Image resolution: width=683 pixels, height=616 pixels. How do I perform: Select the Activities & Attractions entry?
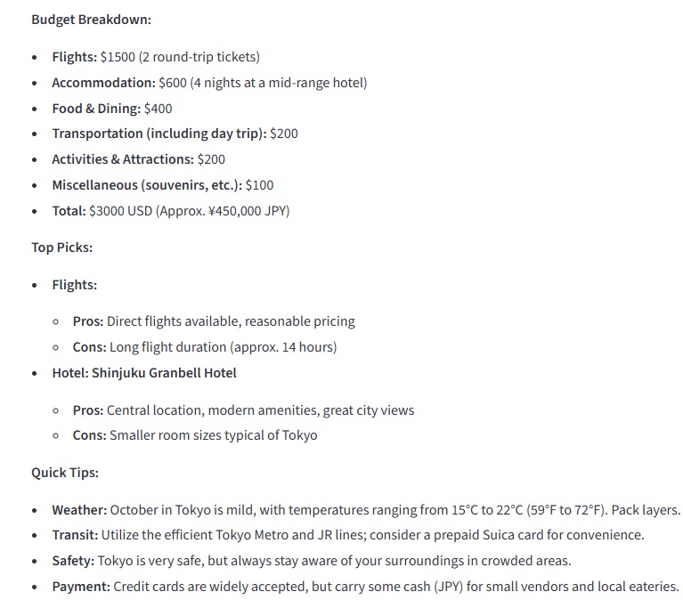point(138,159)
